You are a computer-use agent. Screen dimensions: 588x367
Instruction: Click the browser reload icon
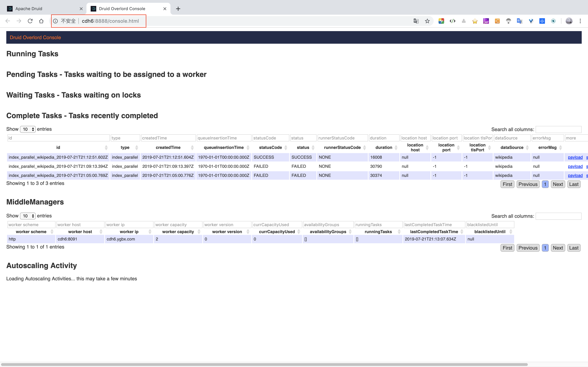click(x=30, y=21)
